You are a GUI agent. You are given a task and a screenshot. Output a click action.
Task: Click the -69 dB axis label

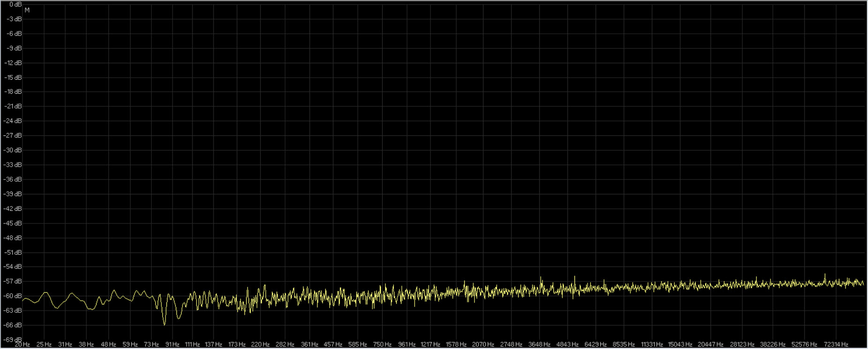coord(13,340)
